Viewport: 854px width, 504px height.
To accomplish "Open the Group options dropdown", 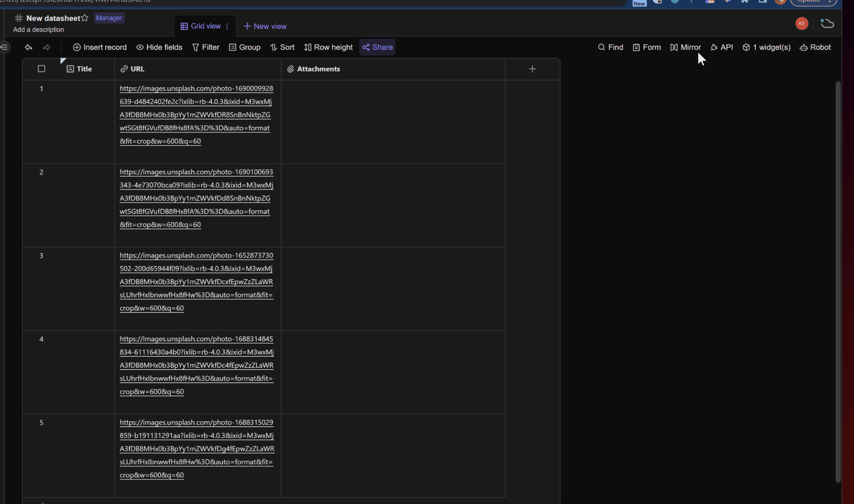I will 245,47.
